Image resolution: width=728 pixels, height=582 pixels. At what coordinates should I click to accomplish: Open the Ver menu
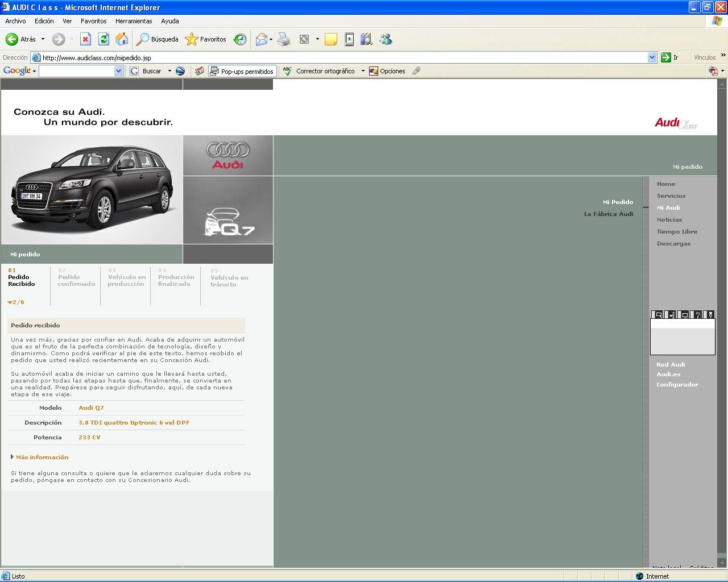coord(67,21)
